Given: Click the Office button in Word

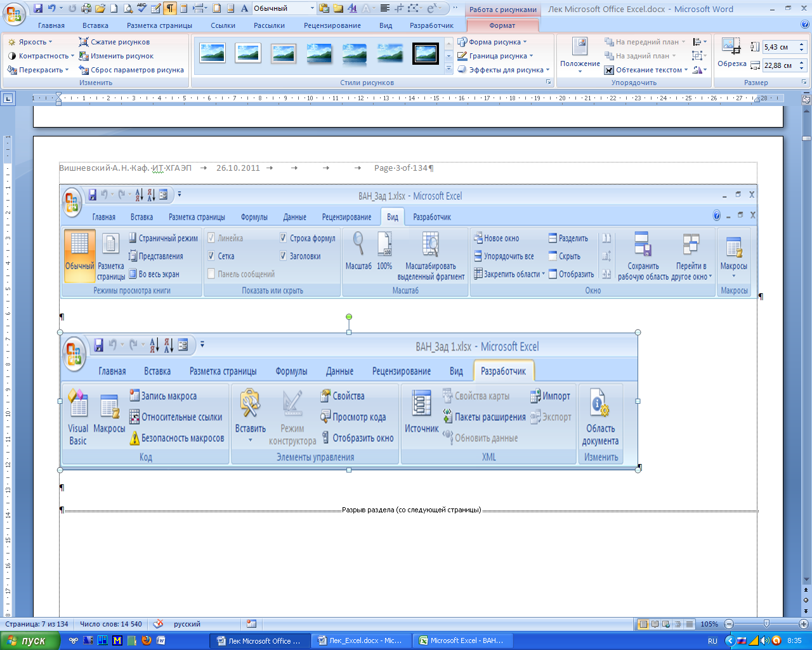Looking at the screenshot, I should point(14,13).
